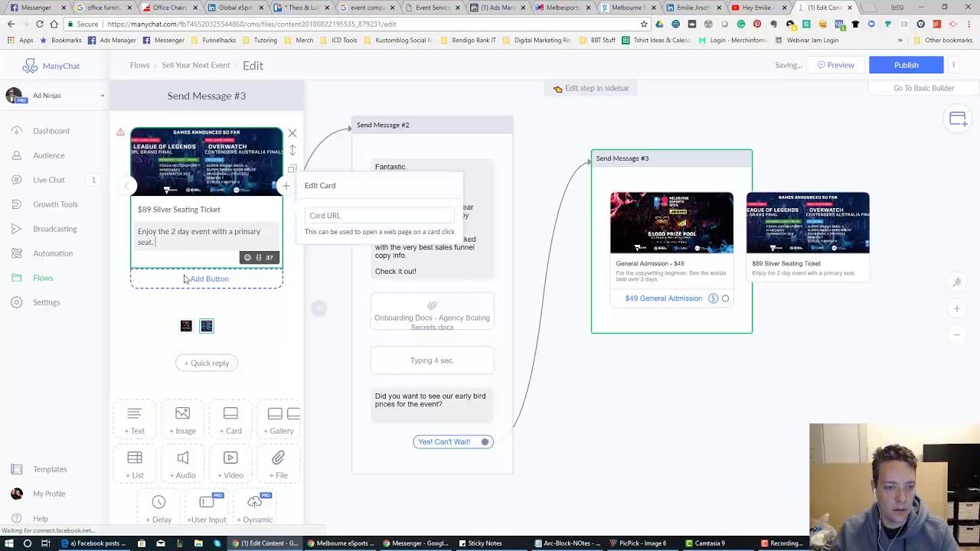980x551 pixels.
Task: Zoom in on canvas with plus
Action: [x=957, y=308]
